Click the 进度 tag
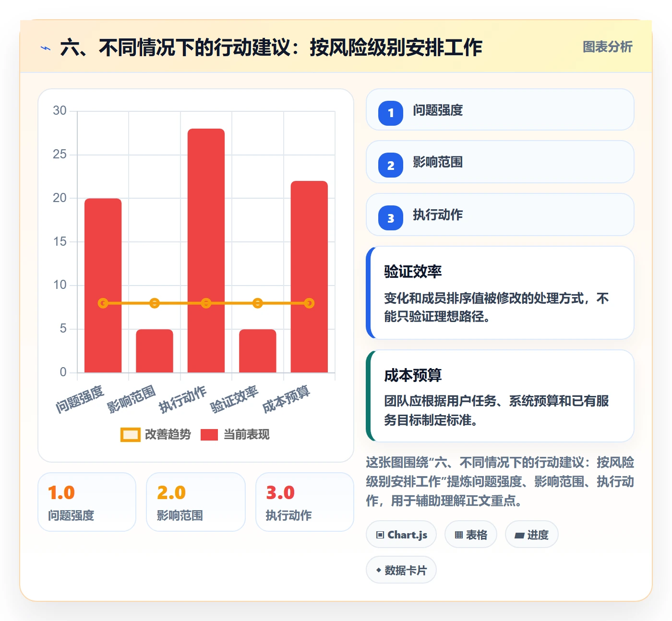672x621 pixels. click(x=531, y=534)
